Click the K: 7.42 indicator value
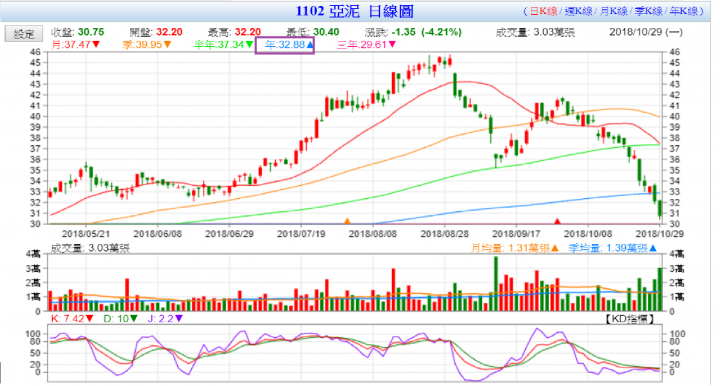 click(73, 318)
